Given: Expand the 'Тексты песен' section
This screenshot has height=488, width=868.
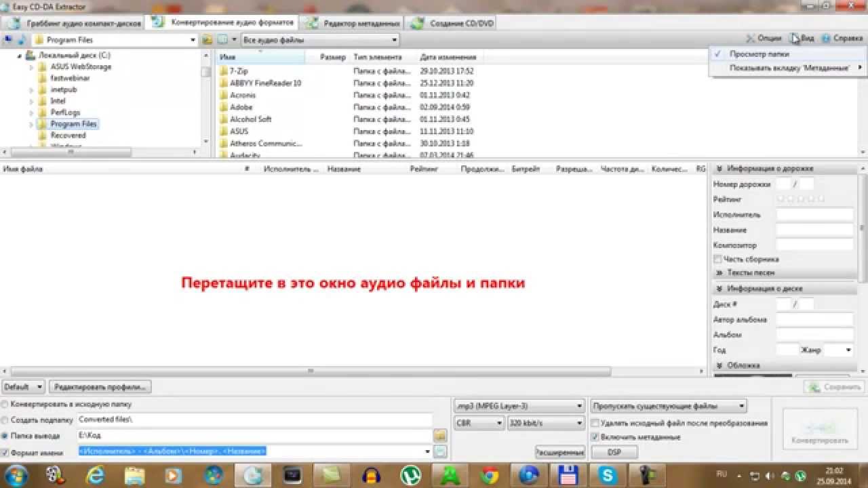Looking at the screenshot, I should pos(719,272).
